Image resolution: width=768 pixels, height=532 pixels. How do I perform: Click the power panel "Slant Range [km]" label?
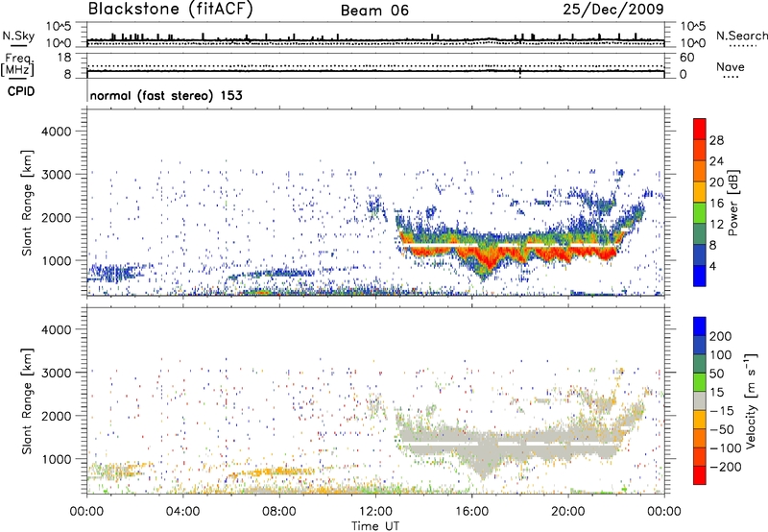[27, 203]
